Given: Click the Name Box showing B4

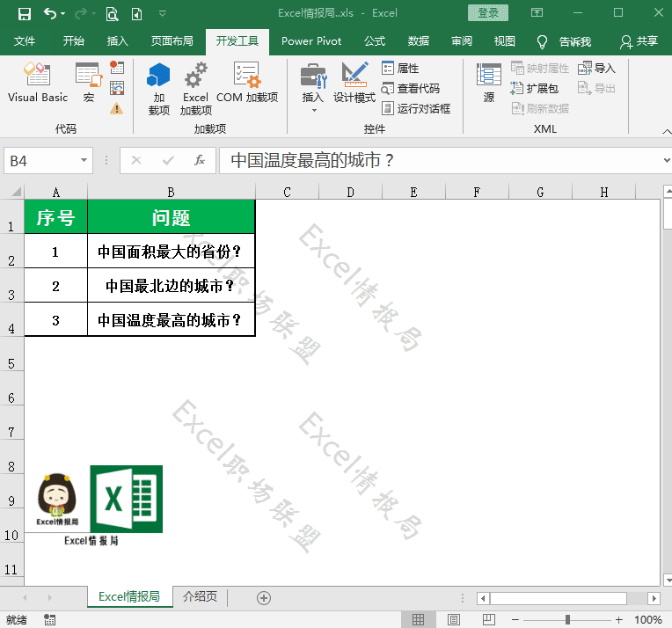Looking at the screenshot, I should coord(42,161).
